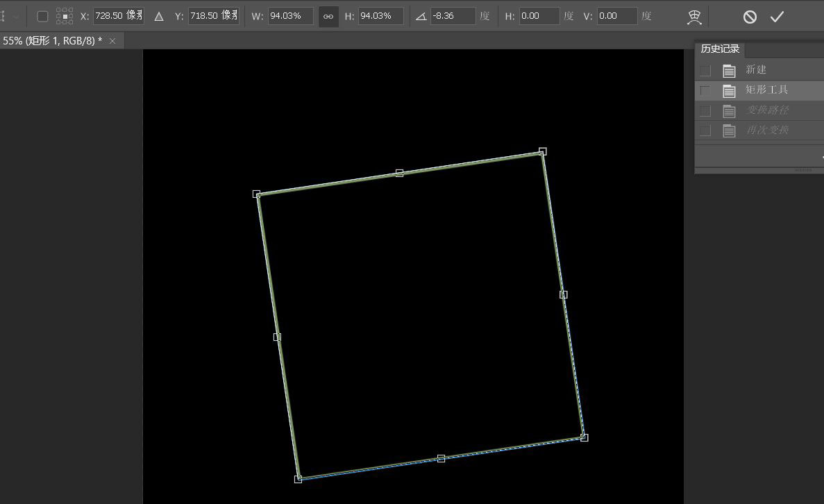Click the top-right transform corner handle
Image resolution: width=824 pixels, height=504 pixels.
543,151
